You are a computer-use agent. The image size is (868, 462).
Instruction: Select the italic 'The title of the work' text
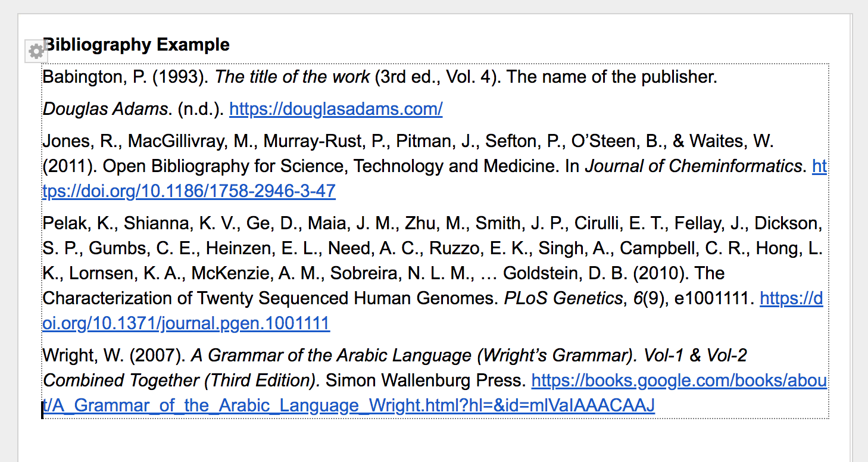tap(292, 77)
